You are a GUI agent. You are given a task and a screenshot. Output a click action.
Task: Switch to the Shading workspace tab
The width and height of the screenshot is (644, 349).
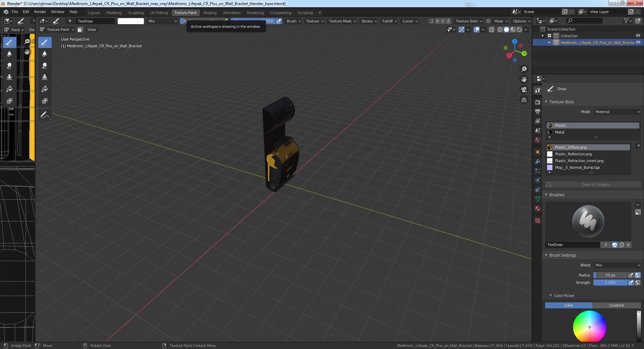tap(210, 13)
